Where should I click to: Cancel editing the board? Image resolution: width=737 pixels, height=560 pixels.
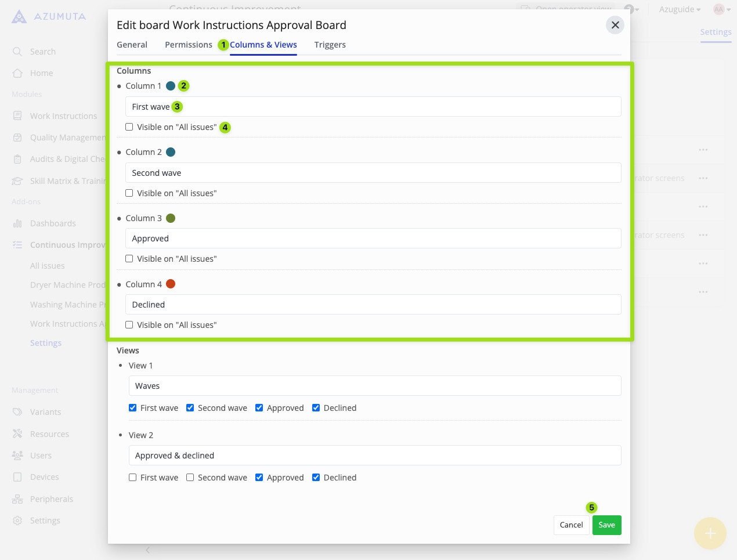coord(571,525)
